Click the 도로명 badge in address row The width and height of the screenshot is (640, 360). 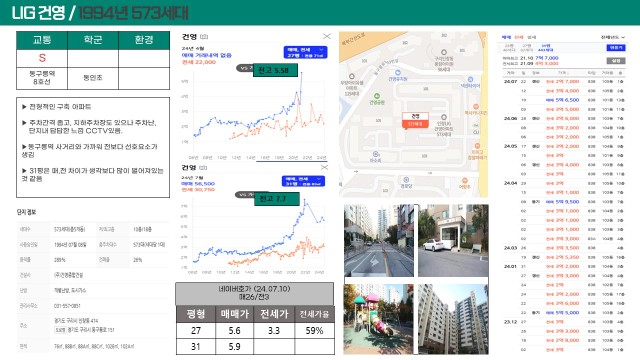pos(60,330)
